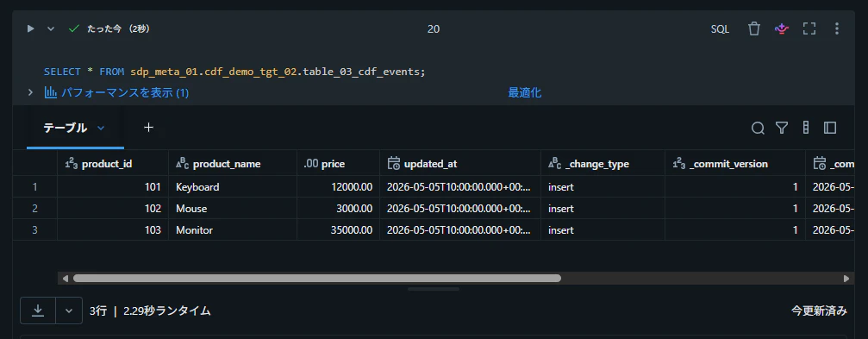Viewport: 868px width, 339px height.
Task: Expand the パフォーマンスを表示 section
Action: tap(31, 92)
